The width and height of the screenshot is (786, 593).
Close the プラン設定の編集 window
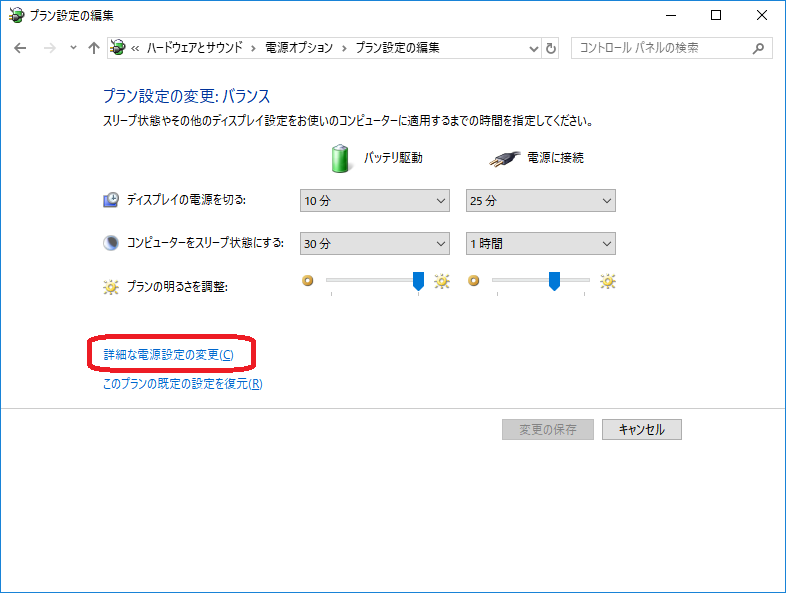point(761,15)
